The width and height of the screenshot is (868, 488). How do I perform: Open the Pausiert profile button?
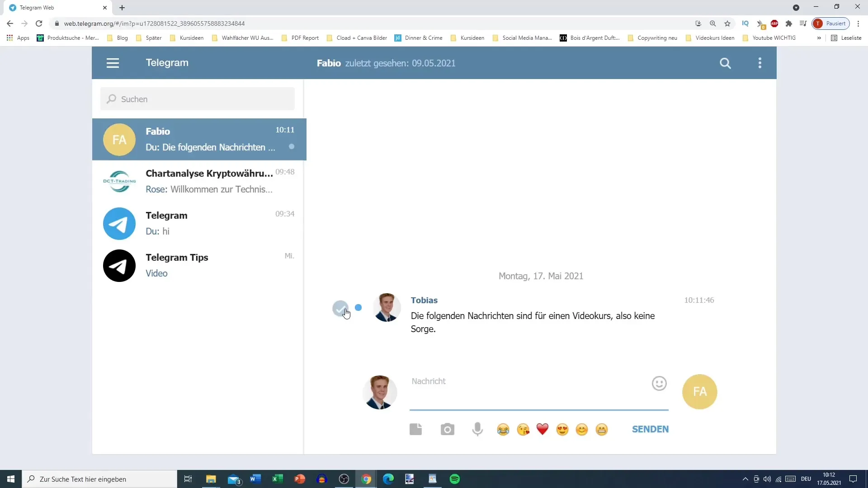pos(831,23)
